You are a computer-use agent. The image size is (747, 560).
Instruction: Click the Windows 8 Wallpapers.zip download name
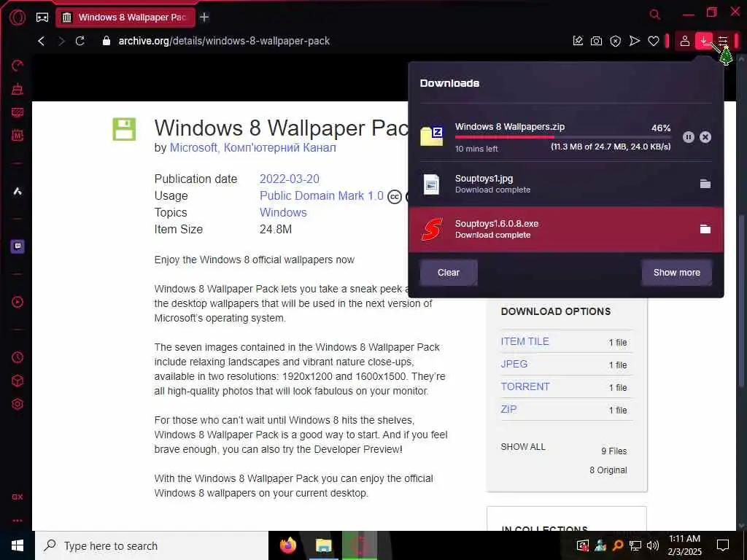[x=510, y=127]
